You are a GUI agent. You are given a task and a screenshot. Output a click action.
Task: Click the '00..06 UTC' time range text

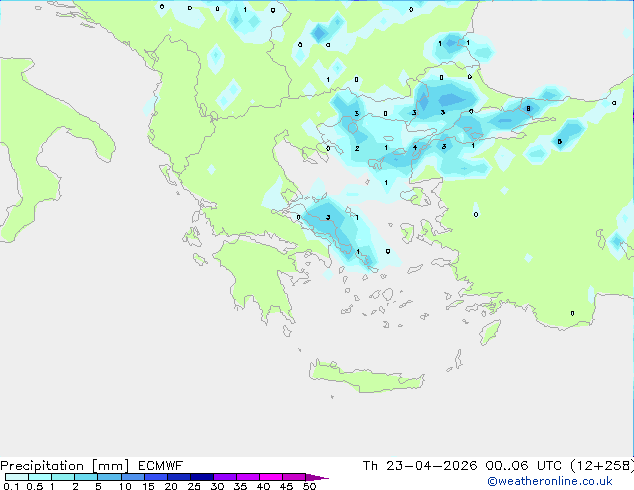click(524, 466)
